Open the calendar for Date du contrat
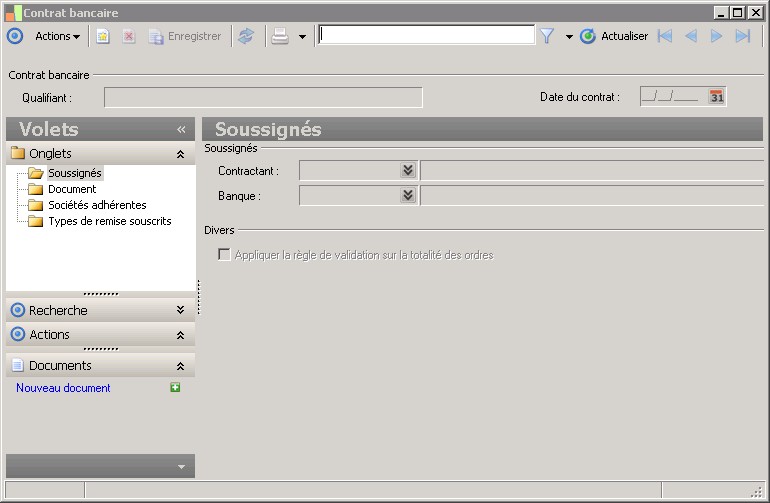This screenshot has width=770, height=503. pos(716,96)
